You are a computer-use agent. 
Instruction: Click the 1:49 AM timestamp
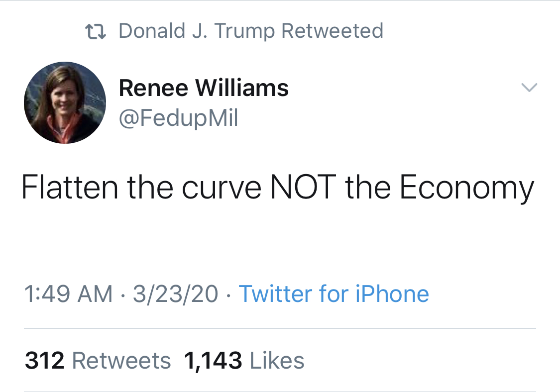click(x=68, y=294)
